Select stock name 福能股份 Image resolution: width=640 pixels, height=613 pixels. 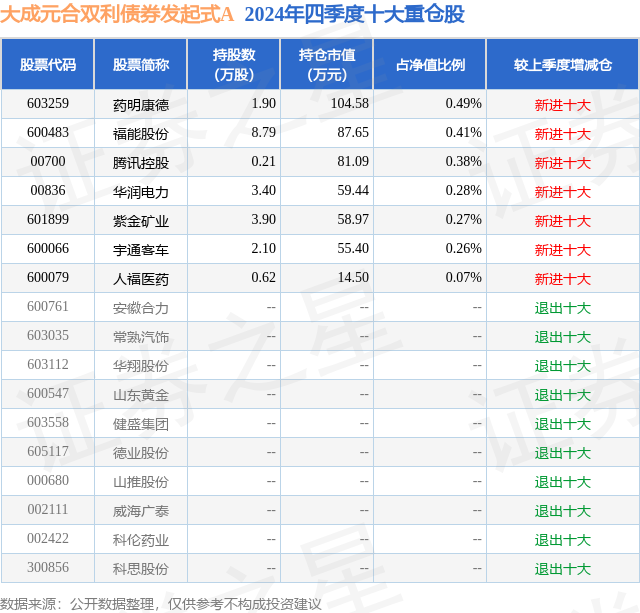click(x=141, y=134)
